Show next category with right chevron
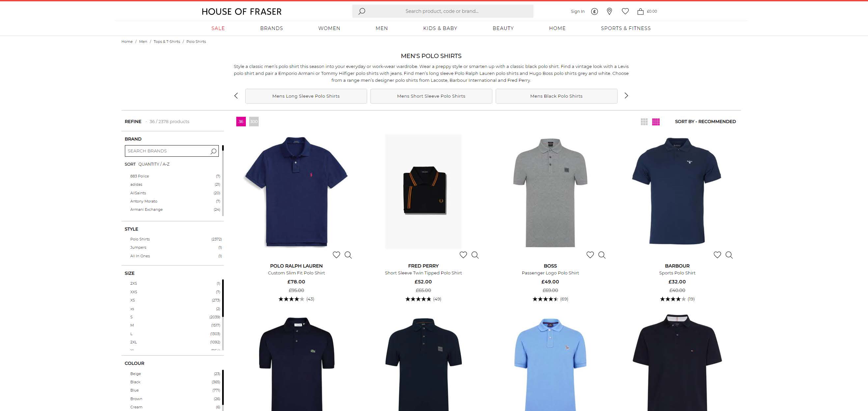The image size is (868, 411). pos(626,96)
